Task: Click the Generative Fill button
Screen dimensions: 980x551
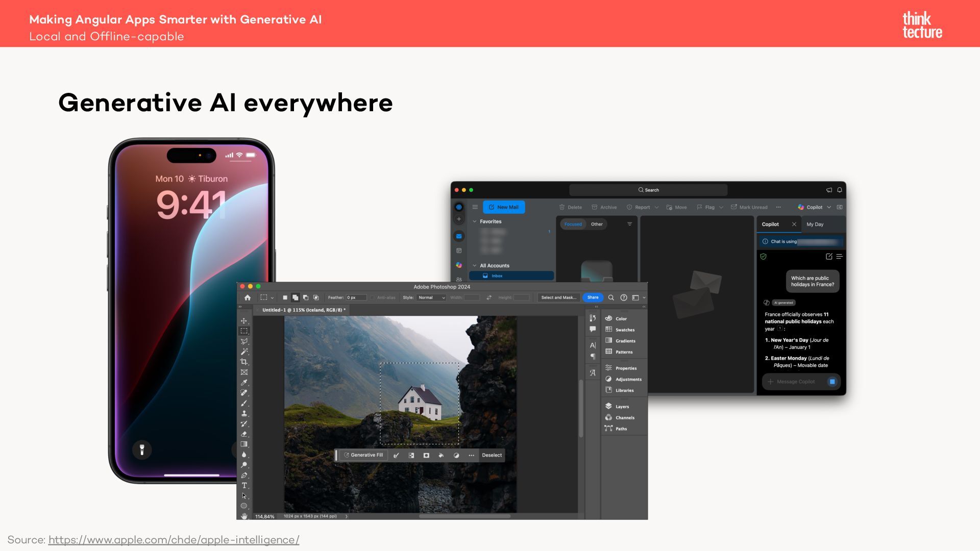Action: click(363, 455)
